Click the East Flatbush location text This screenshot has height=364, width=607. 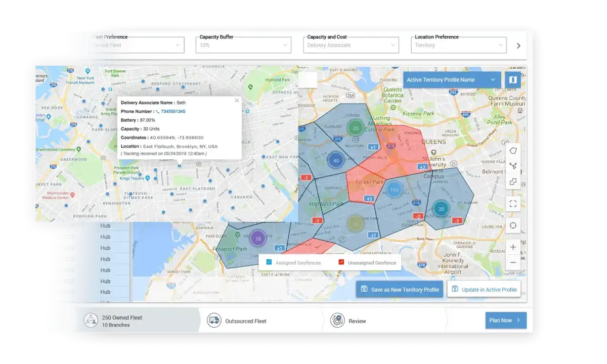[181, 146]
